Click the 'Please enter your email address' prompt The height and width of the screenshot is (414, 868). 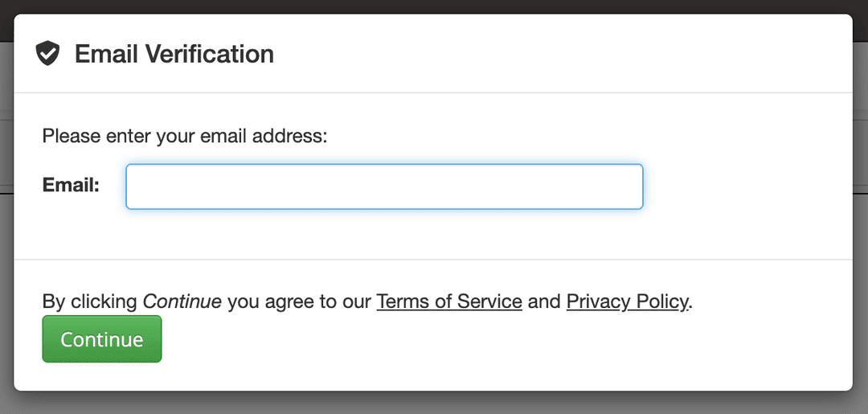pyautogui.click(x=185, y=136)
